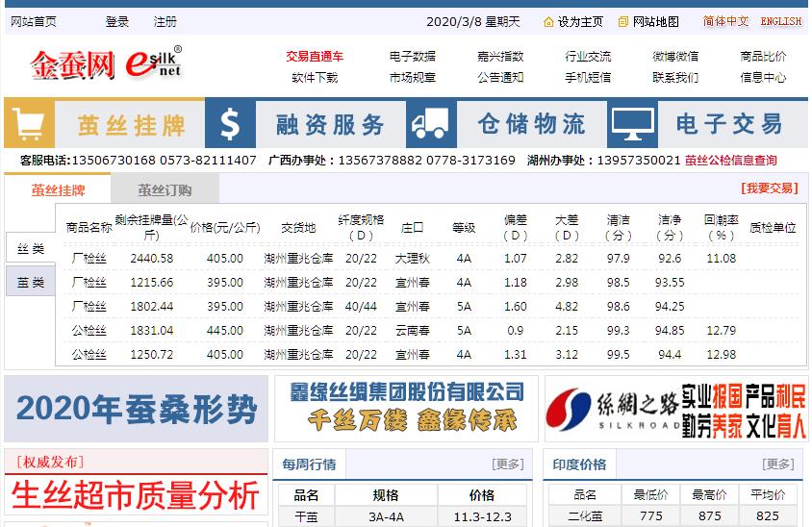Click the 网站地图 sitemap icon
This screenshot has width=812, height=527.
click(623, 21)
